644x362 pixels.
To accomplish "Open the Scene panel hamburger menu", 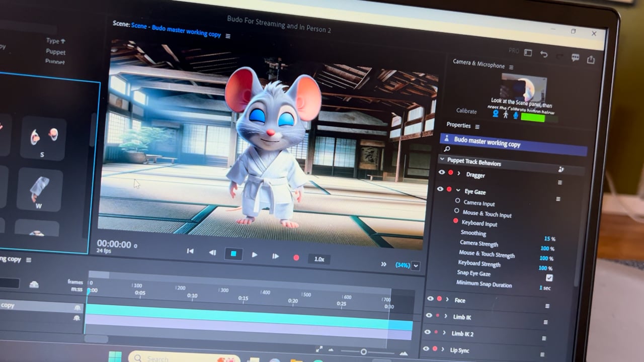I will point(228,36).
